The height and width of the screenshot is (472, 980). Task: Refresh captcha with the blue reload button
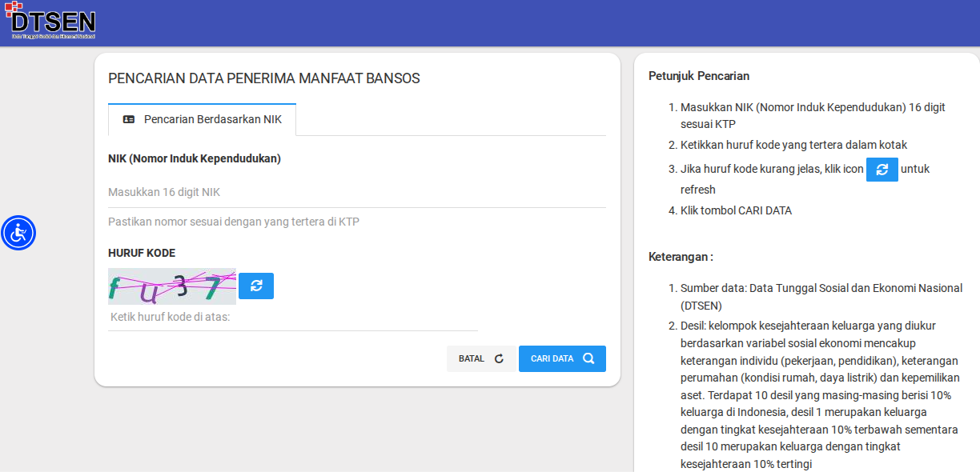point(256,286)
